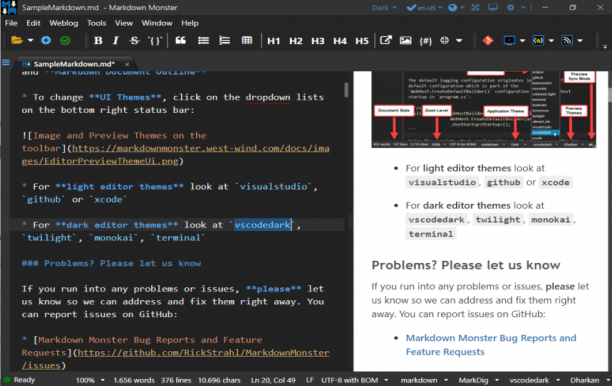Open the MarkDig parser dropdown
612x386 pixels.
tap(479, 380)
